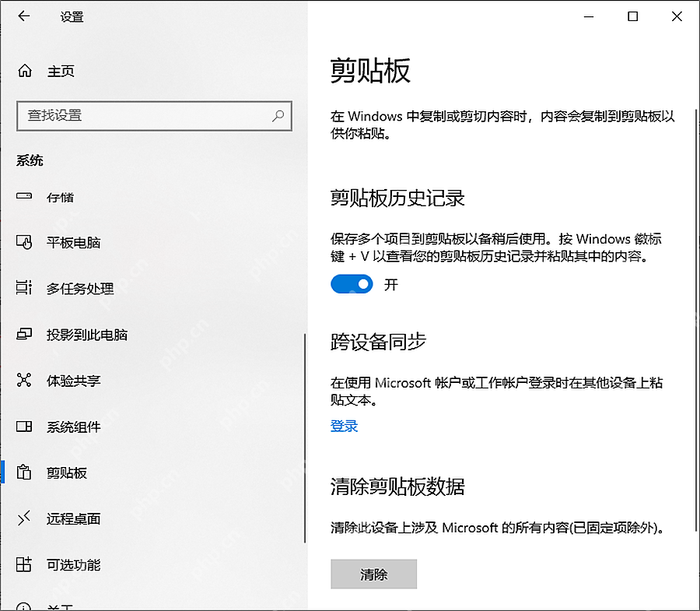Screen dimensions: 700x611
Task: Click the back arrow icon
Action: click(23, 16)
